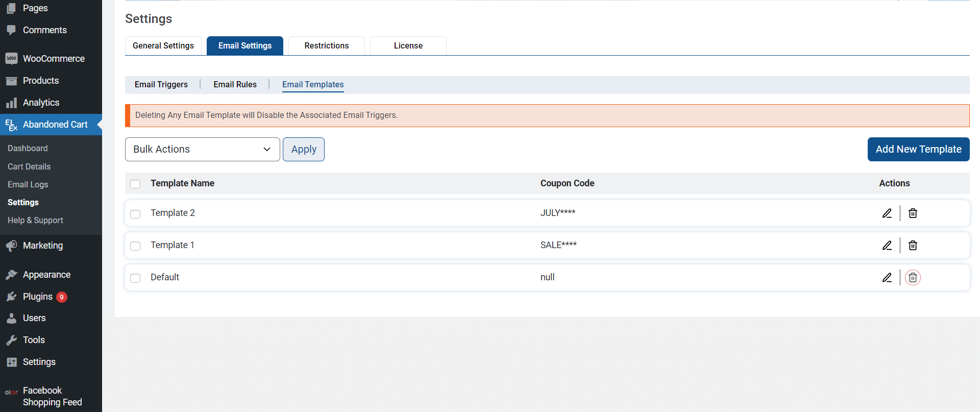Go to the Email Rules sub-tab
This screenshot has height=412, width=980.
point(235,84)
